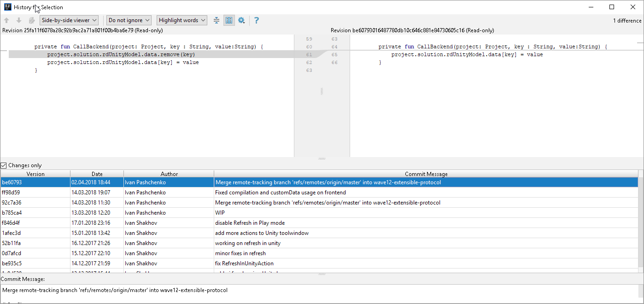Click the blue help question mark icon
The width and height of the screenshot is (644, 304).
pos(256,20)
